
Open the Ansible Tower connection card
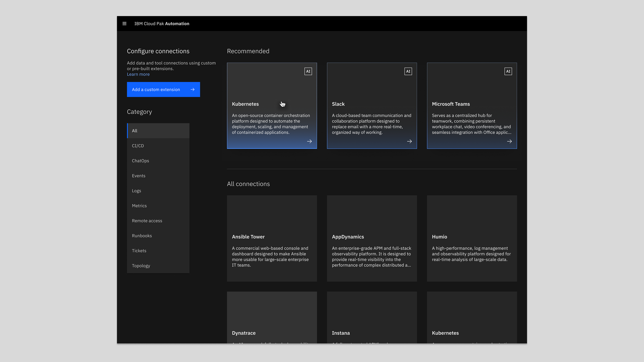coord(272,238)
